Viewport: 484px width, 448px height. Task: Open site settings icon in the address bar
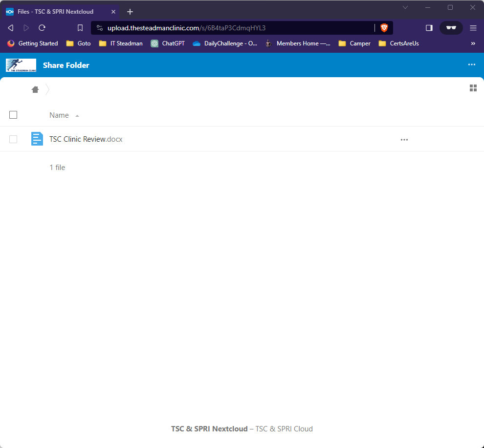100,28
